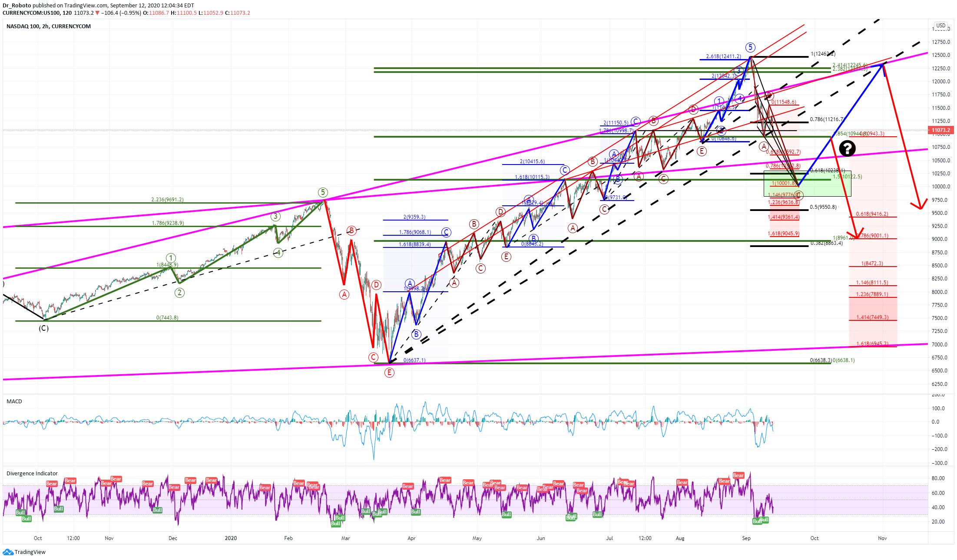Open the USD currency selector
957x560 pixels.
pyautogui.click(x=940, y=26)
